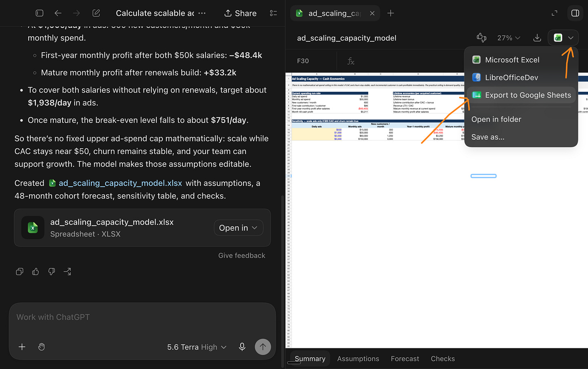Click the Calculate scalable chat title

[155, 13]
